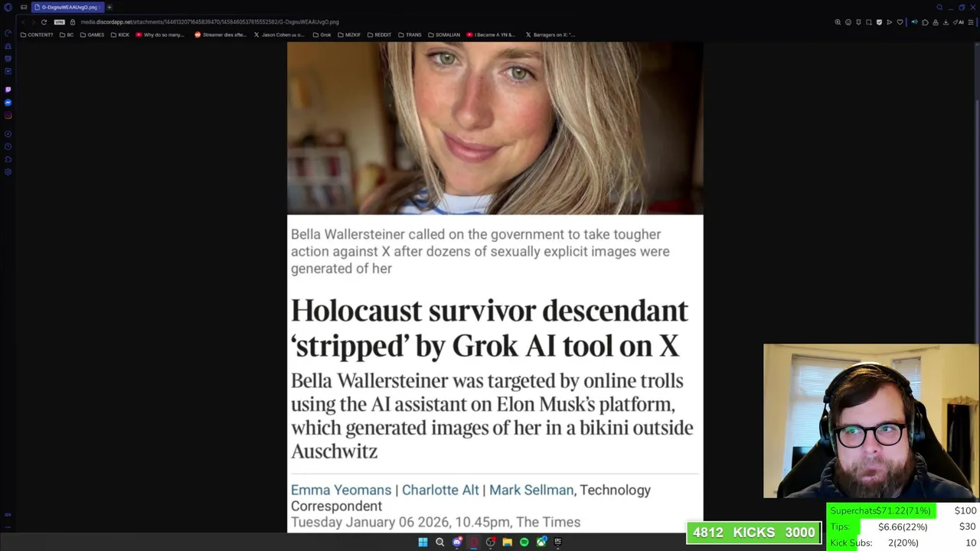
Task: Add page to bookmarks with heart icon
Action: coord(900,22)
